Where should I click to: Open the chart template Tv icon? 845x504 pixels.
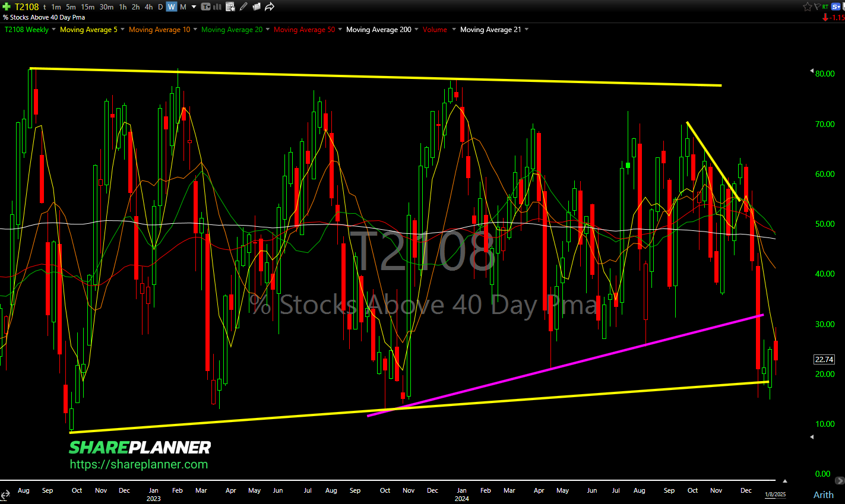coord(206,7)
